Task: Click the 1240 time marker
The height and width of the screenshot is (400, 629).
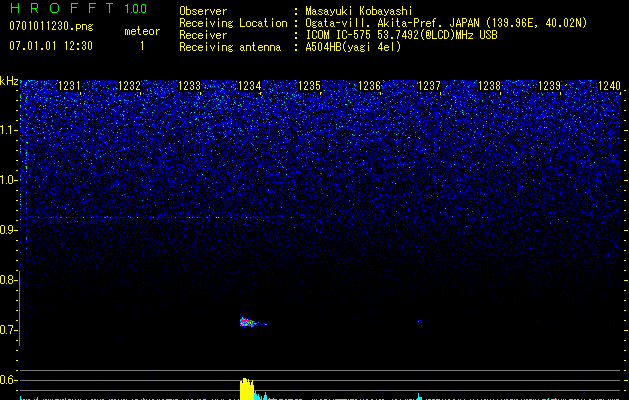Action: coord(609,86)
